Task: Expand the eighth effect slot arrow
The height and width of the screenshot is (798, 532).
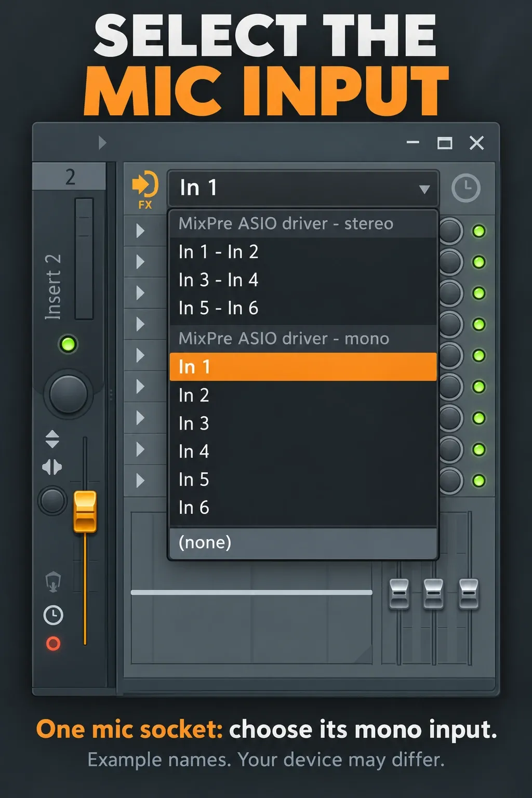Action: point(140,449)
